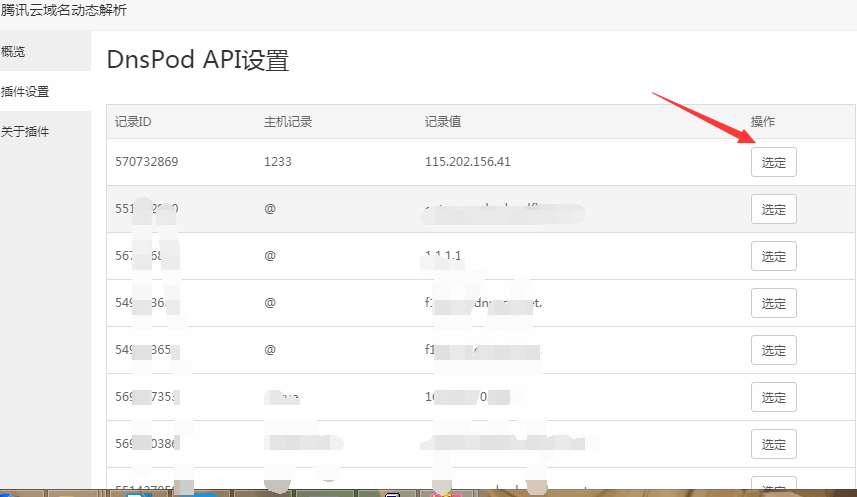Image resolution: width=857 pixels, height=497 pixels.
Task: Click 选定 in the fifth table row
Action: click(773, 350)
